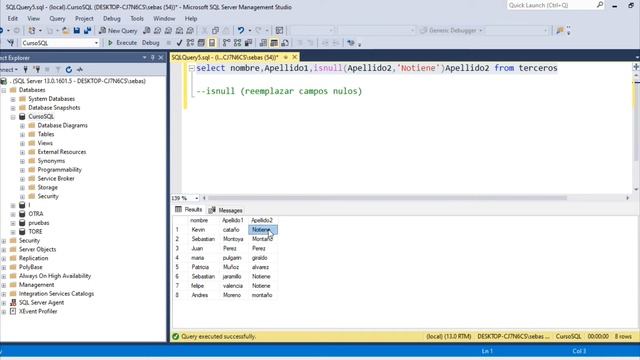Click the Query Options icon
Image resolution: width=640 pixels, height=360 pixels.
[201, 43]
